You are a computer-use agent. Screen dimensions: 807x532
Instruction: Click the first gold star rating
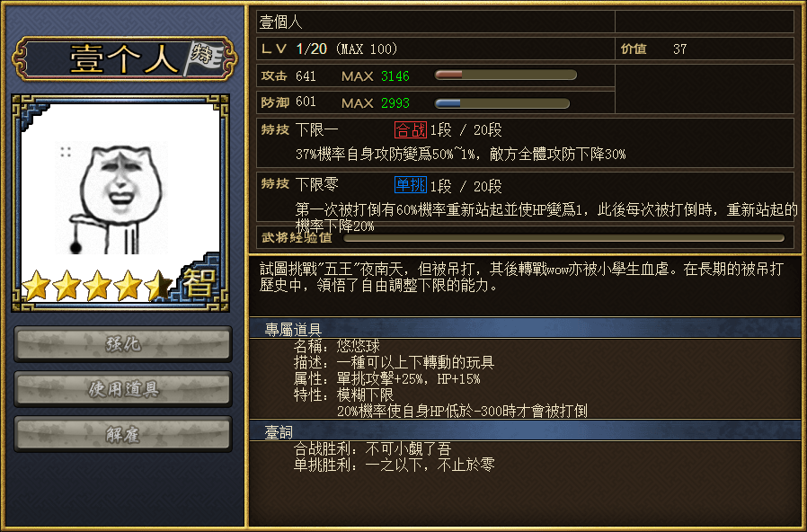click(x=37, y=286)
